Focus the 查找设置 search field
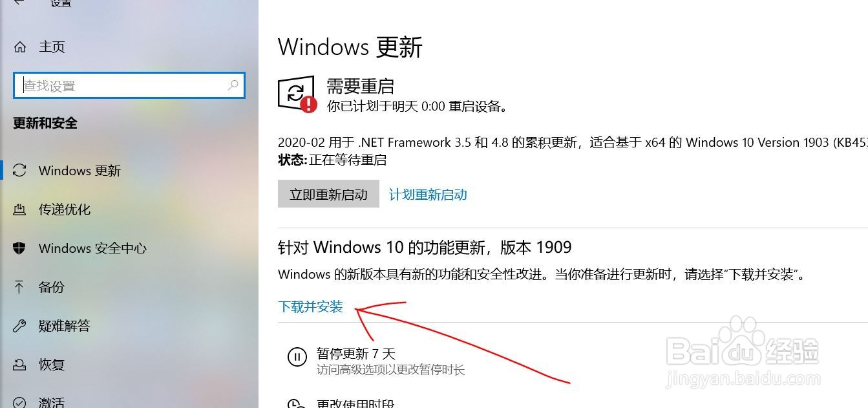 (129, 85)
